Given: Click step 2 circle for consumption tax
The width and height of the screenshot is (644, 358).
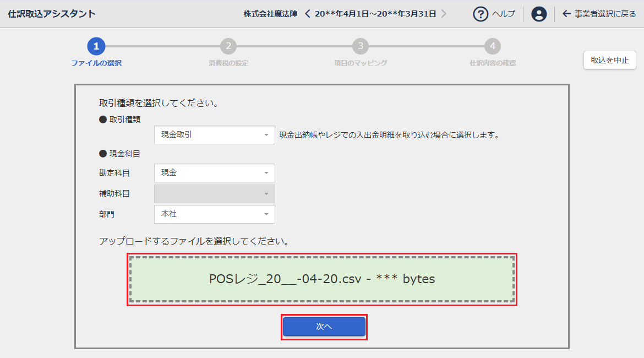Looking at the screenshot, I should pyautogui.click(x=228, y=46).
